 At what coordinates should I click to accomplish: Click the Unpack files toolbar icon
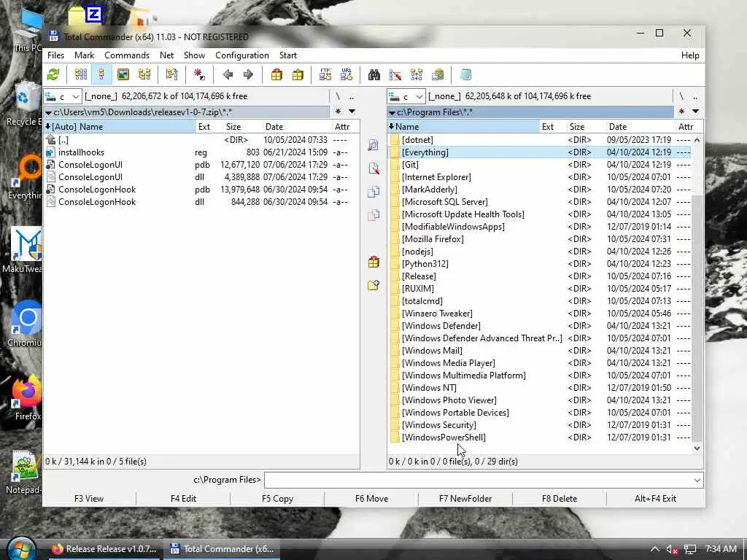[298, 75]
